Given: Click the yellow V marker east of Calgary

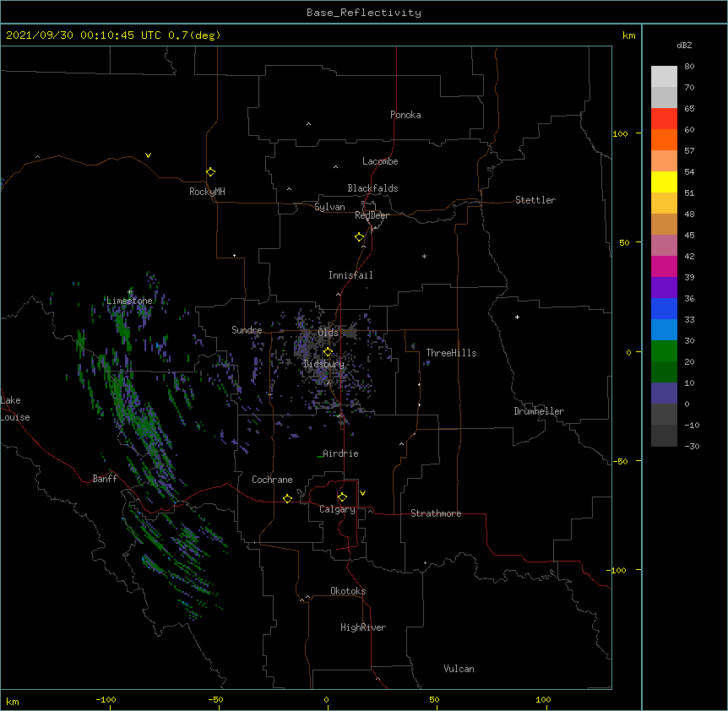Looking at the screenshot, I should [362, 493].
